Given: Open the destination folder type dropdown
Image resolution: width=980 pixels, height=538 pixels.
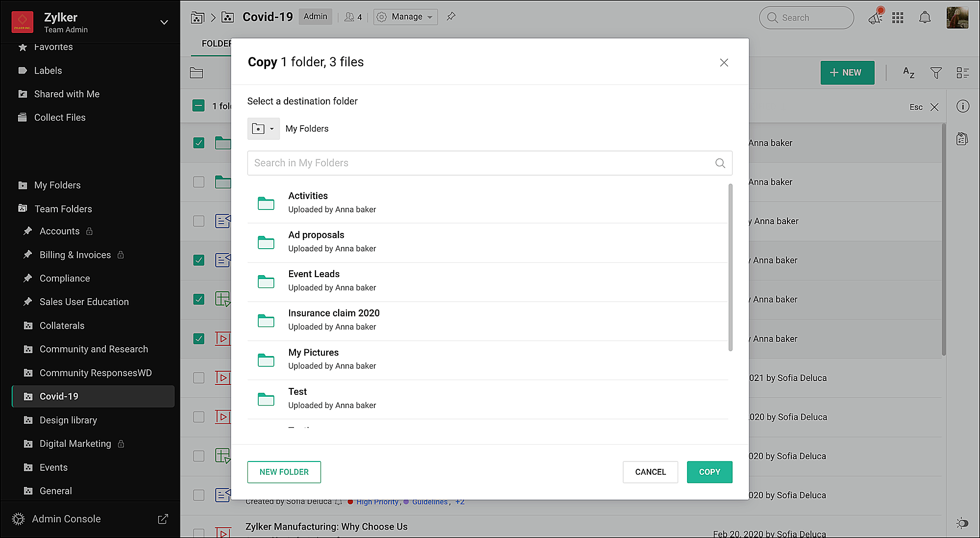Looking at the screenshot, I should pyautogui.click(x=263, y=128).
